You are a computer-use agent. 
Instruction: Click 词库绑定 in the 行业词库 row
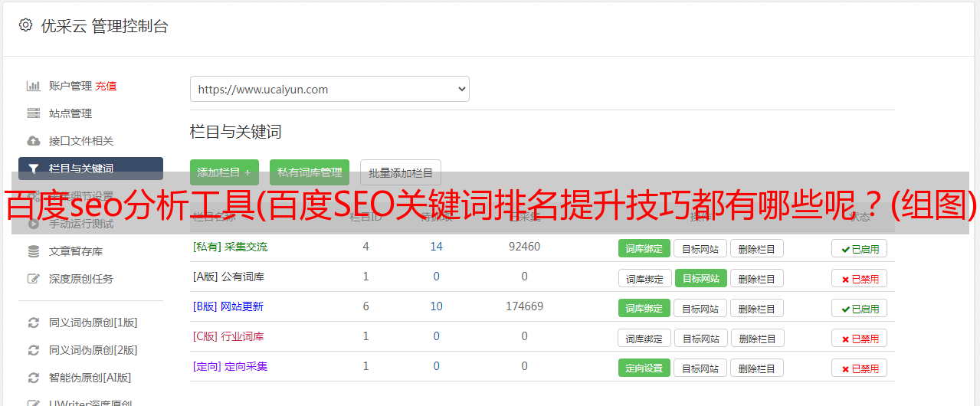644,338
